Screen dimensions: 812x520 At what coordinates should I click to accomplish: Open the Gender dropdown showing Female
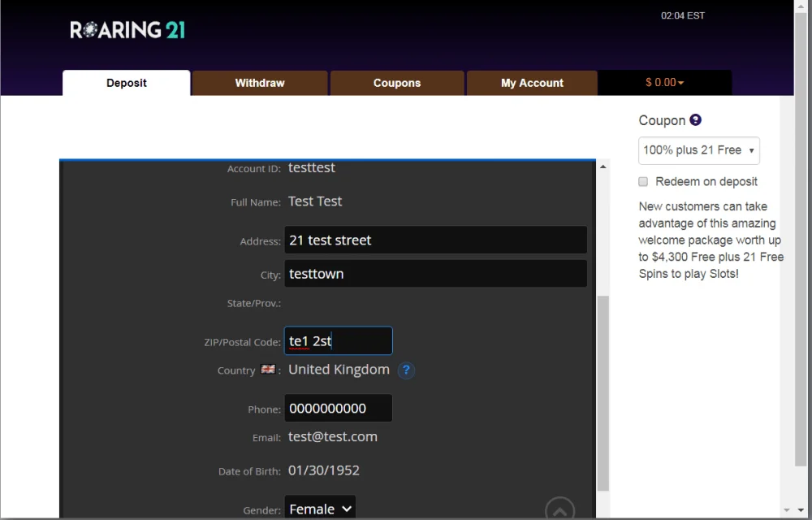click(x=320, y=509)
